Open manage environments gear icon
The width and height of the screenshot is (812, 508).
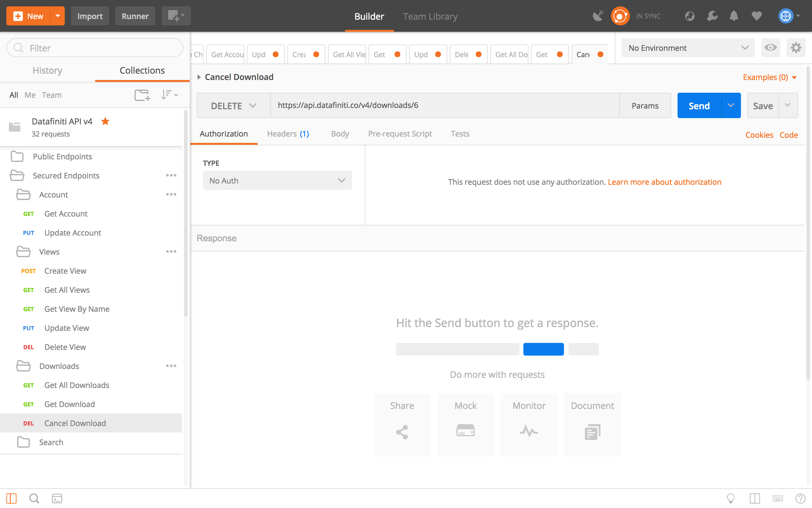pyautogui.click(x=796, y=48)
